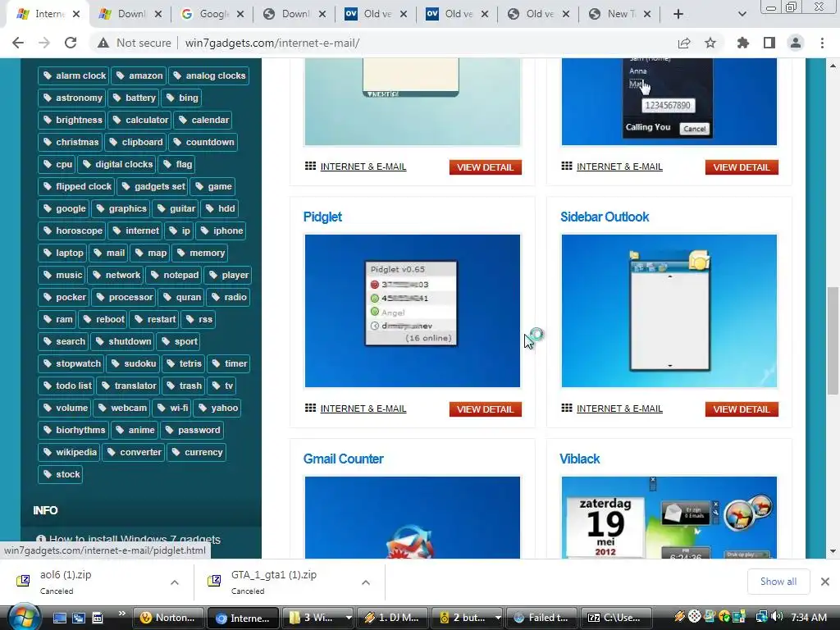Image resolution: width=840 pixels, height=630 pixels.
Task: Reload the current page
Action: tap(71, 43)
